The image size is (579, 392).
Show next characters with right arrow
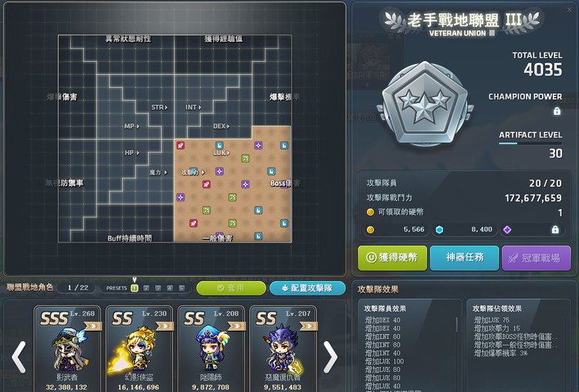330,357
